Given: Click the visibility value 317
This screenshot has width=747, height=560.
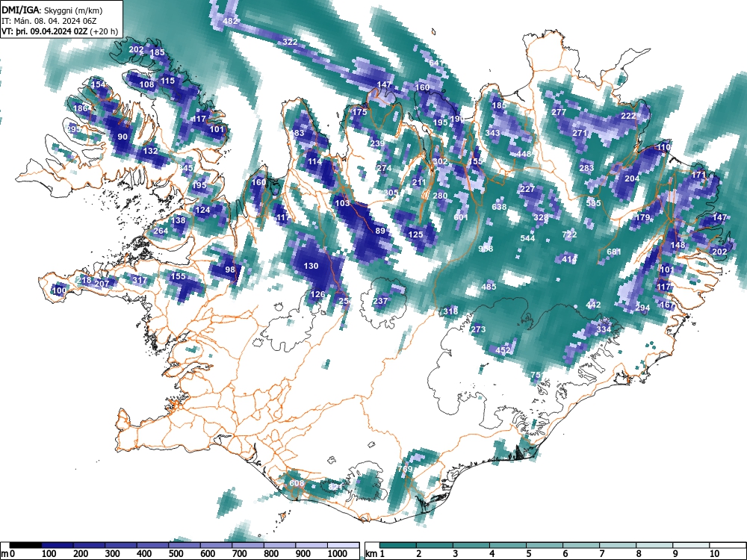Looking at the screenshot, I should (x=140, y=280).
